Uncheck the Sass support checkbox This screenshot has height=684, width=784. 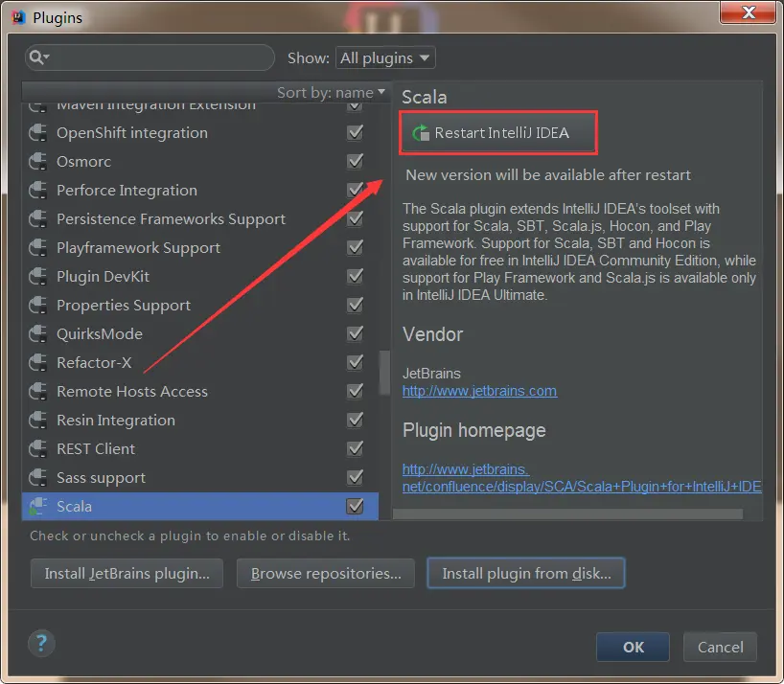[355, 478]
